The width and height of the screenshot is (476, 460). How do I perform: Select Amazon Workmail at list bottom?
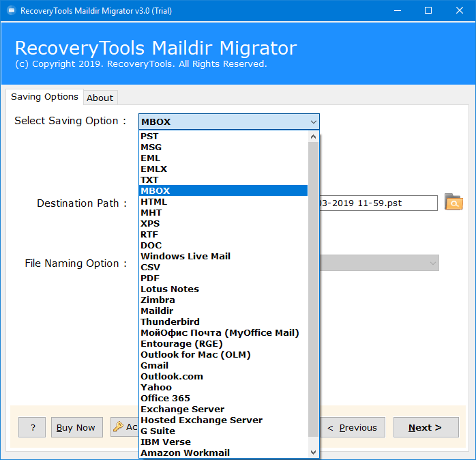[185, 453]
